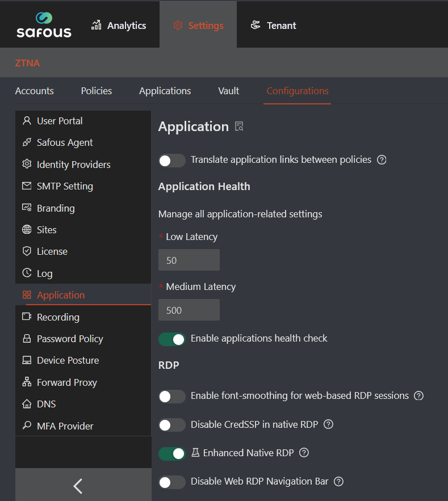Enable Disable CredSSP in native RDP
This screenshot has height=501, width=448.
coord(171,424)
